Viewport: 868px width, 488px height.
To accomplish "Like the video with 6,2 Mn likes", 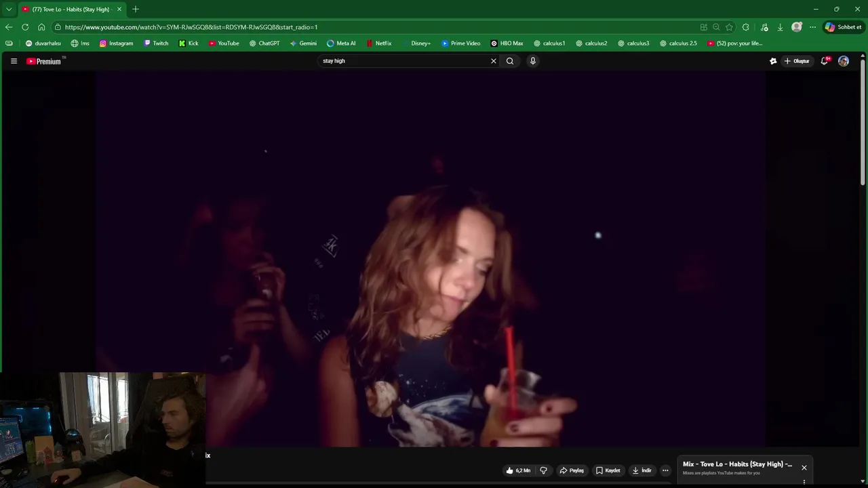I will 518,470.
